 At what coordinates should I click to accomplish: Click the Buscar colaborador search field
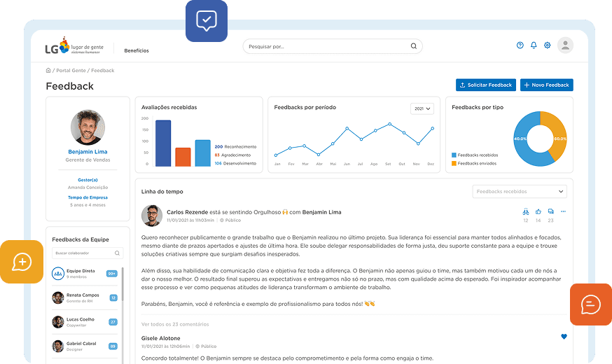(87, 253)
